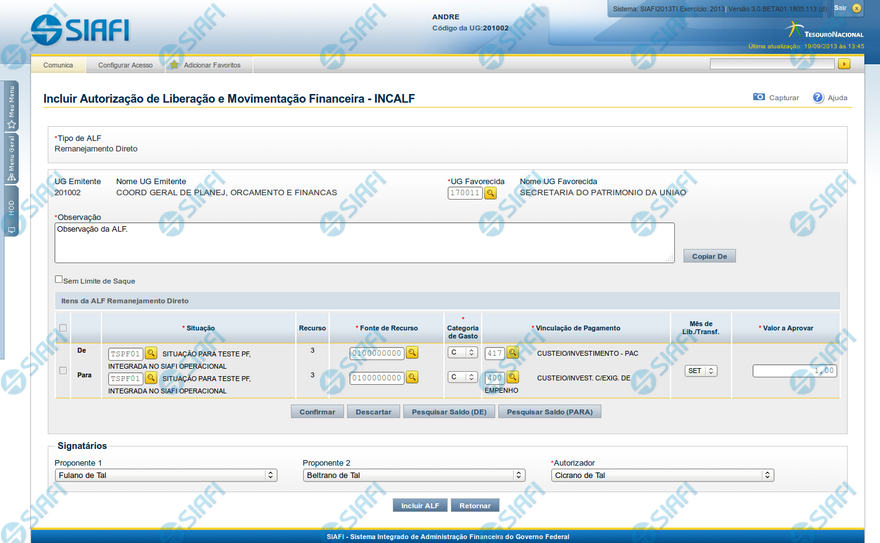This screenshot has height=543, width=880.
Task: Click Pesquisar Saldo (DE) button
Action: point(449,412)
